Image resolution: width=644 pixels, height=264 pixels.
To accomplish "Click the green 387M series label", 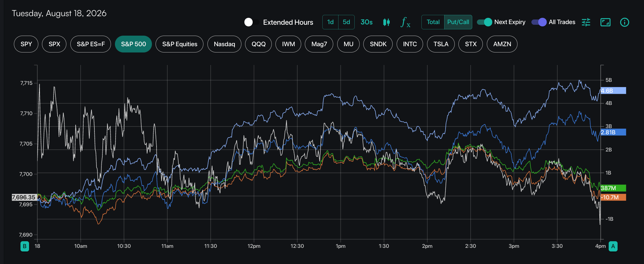I will tap(613, 188).
